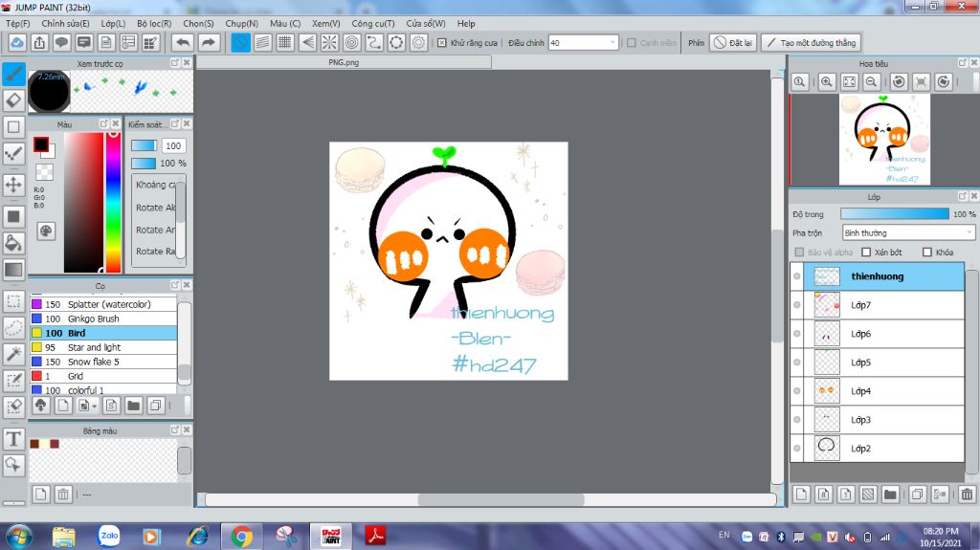
Task: Click the Undo arrow in toolbar
Action: [x=182, y=43]
